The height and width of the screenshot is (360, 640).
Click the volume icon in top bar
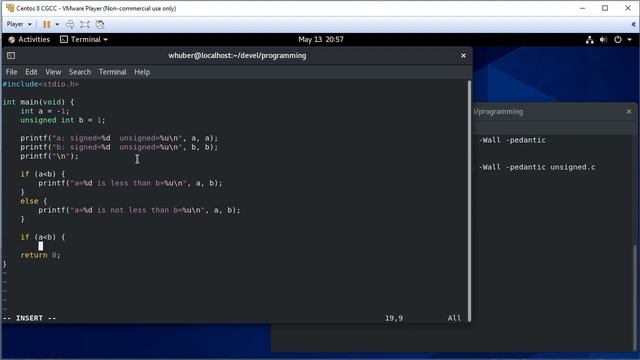click(603, 40)
